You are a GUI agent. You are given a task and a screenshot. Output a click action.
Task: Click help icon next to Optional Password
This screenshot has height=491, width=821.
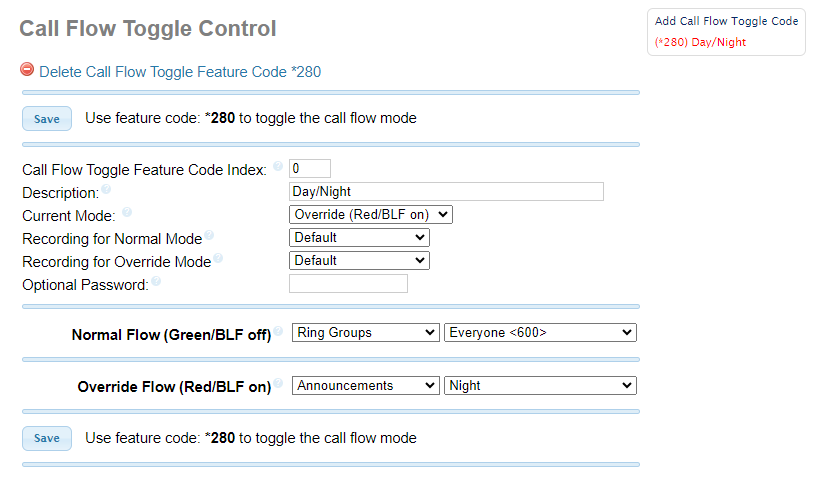(156, 282)
